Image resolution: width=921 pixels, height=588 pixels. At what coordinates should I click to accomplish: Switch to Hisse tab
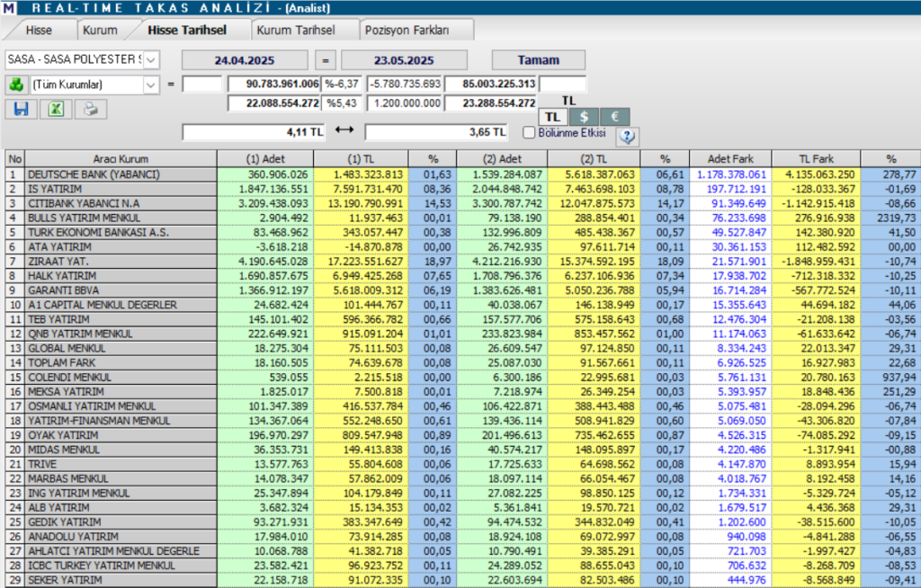coord(39,30)
